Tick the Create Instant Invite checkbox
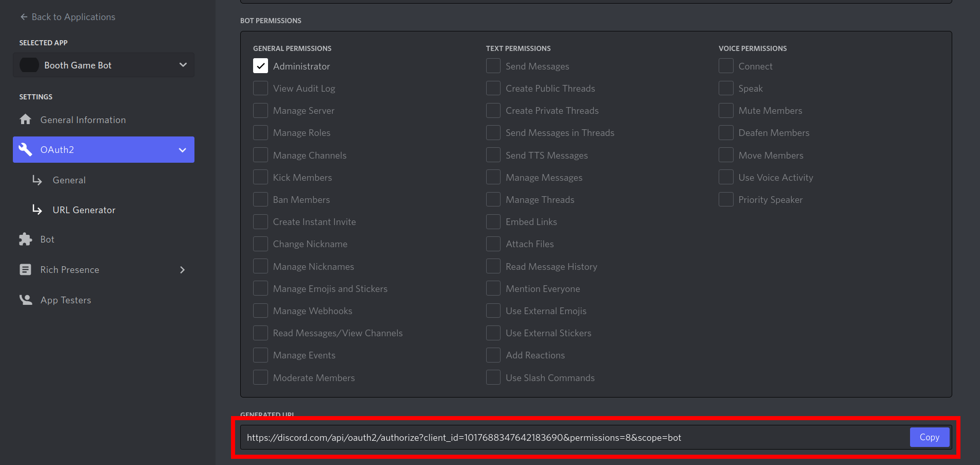Viewport: 980px width, 465px height. coord(261,221)
